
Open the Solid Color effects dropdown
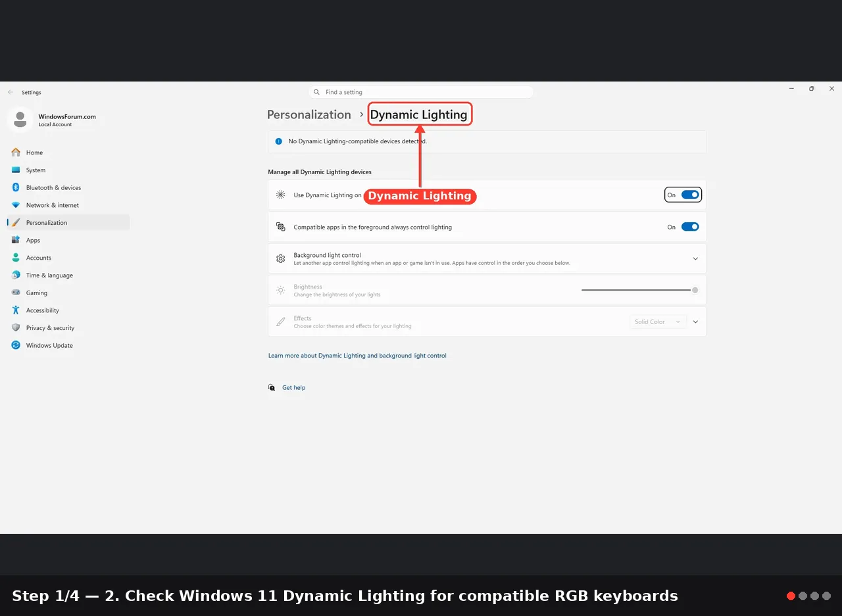point(658,322)
